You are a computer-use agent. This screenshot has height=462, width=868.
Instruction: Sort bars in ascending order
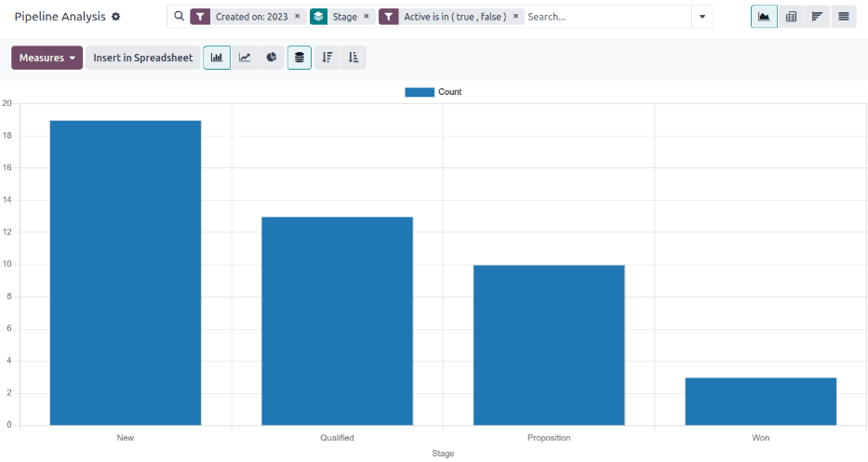(354, 58)
